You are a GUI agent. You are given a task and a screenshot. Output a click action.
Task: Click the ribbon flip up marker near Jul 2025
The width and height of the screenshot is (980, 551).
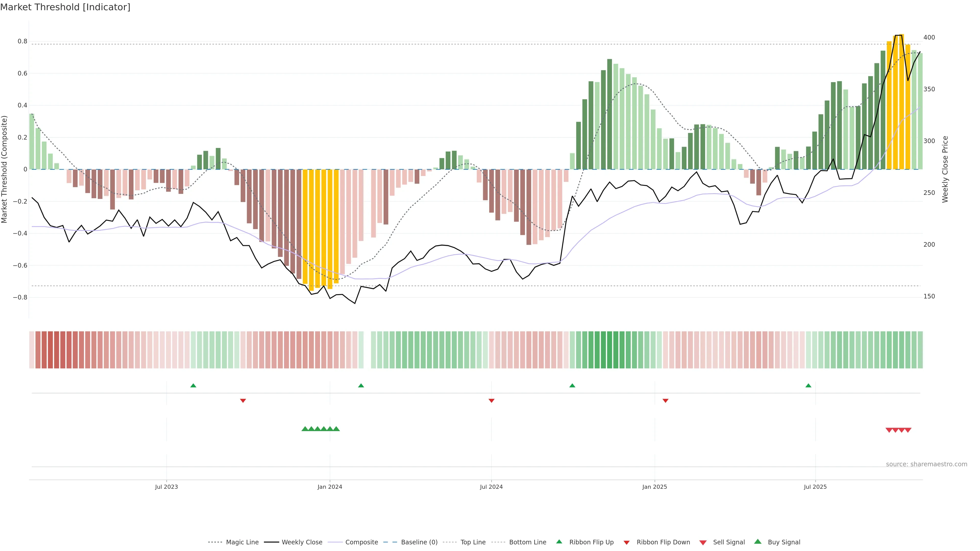(x=808, y=386)
